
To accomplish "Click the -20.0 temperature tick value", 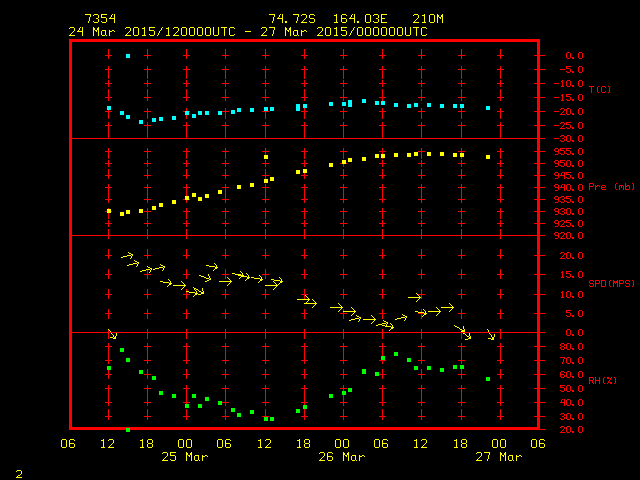I will (569, 111).
